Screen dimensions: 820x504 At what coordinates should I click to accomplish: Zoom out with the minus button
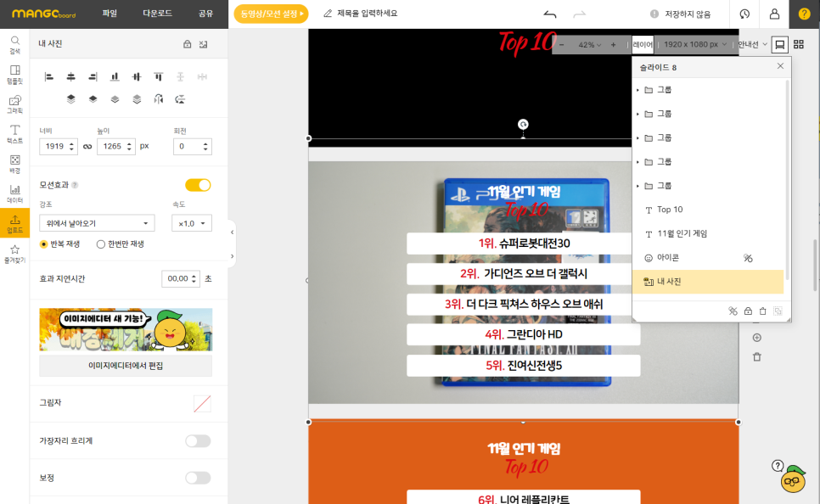coord(562,45)
